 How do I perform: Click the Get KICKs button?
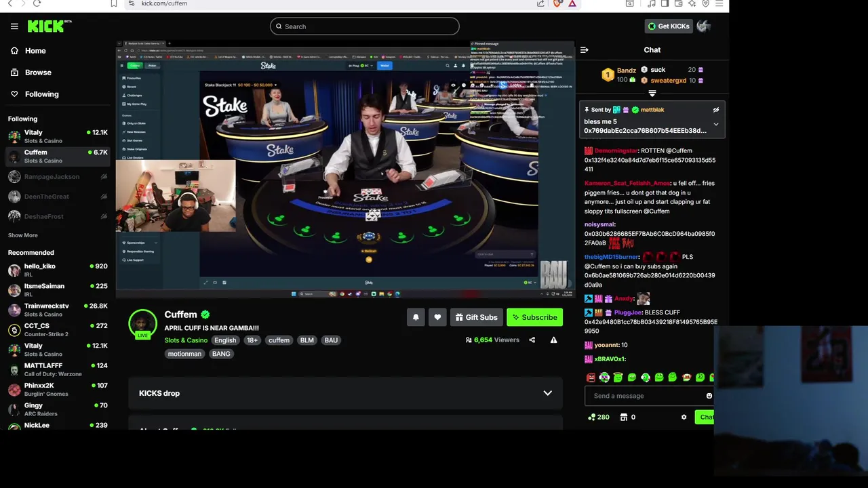click(669, 26)
